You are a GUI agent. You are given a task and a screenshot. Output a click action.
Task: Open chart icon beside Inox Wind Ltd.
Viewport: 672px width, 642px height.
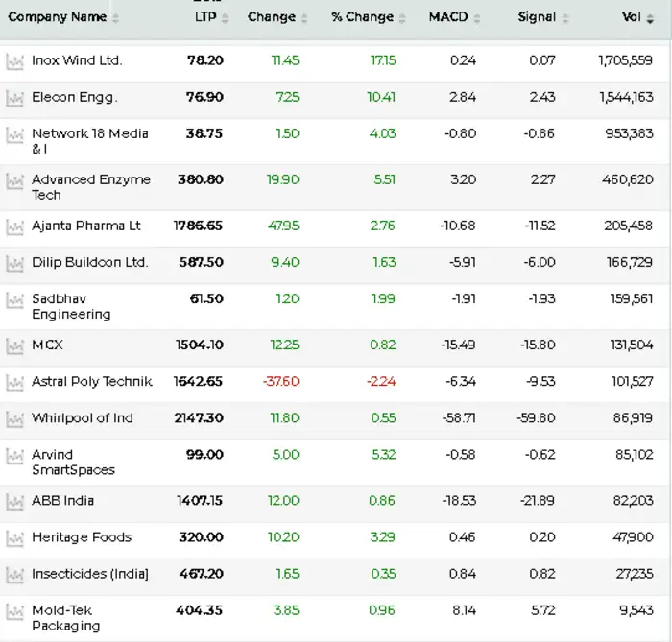point(14,61)
